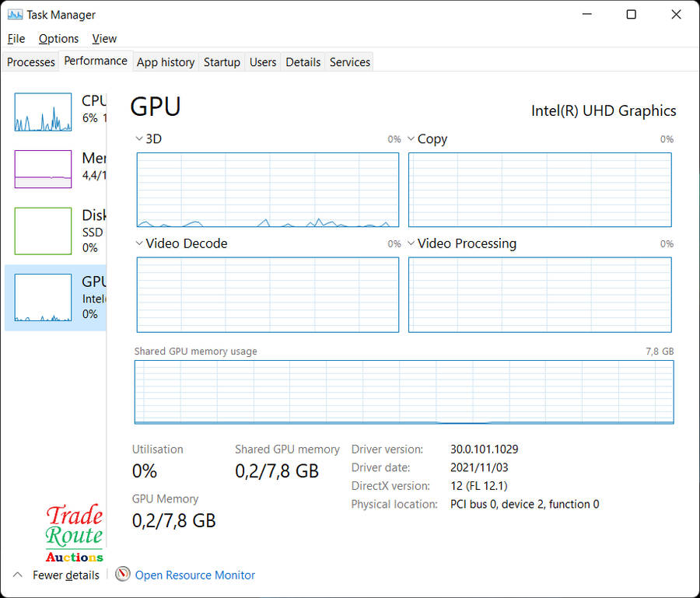
Task: Select the Disk activity graph thumbnail
Action: 43,231
